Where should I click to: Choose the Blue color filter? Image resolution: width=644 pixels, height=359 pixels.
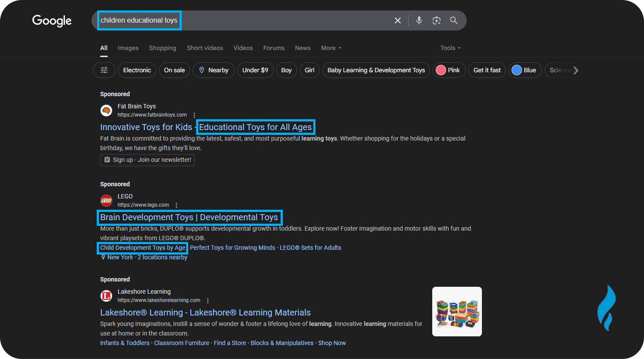[525, 70]
